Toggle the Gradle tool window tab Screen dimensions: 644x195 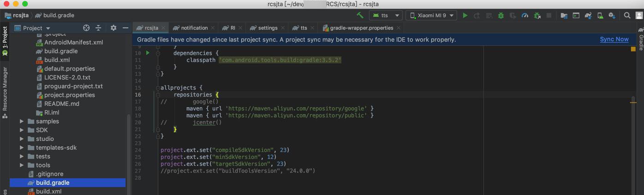coord(640,39)
